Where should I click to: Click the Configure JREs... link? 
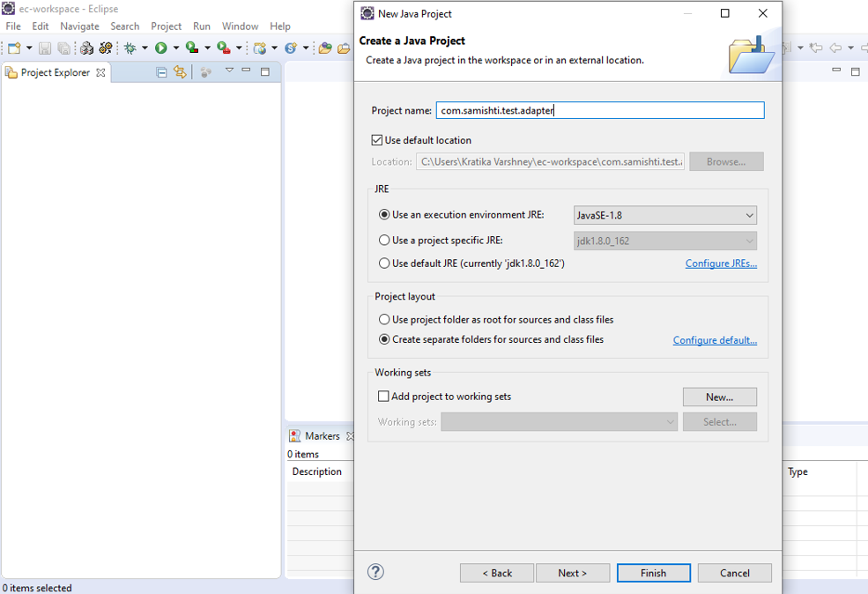click(x=722, y=264)
